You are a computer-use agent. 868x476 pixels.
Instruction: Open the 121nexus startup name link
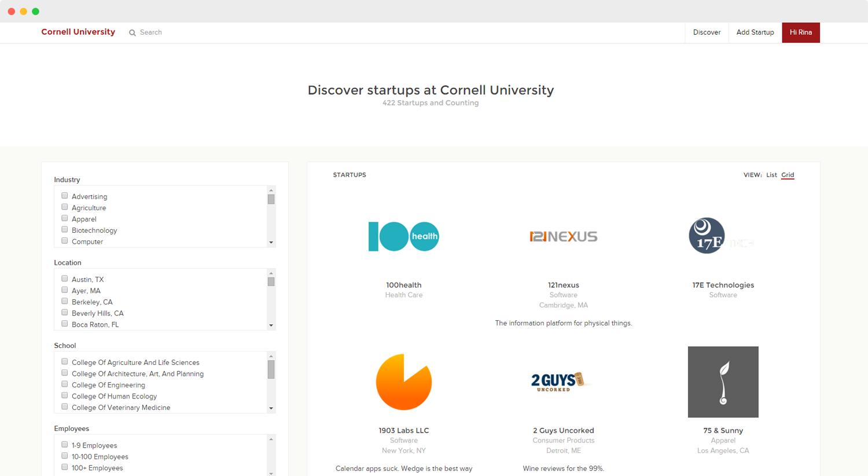(x=564, y=285)
